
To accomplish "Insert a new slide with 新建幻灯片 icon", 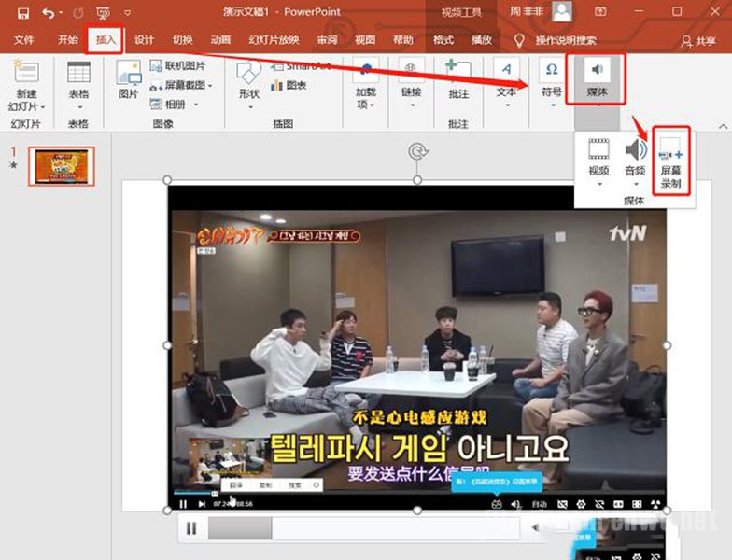I will coord(26,72).
